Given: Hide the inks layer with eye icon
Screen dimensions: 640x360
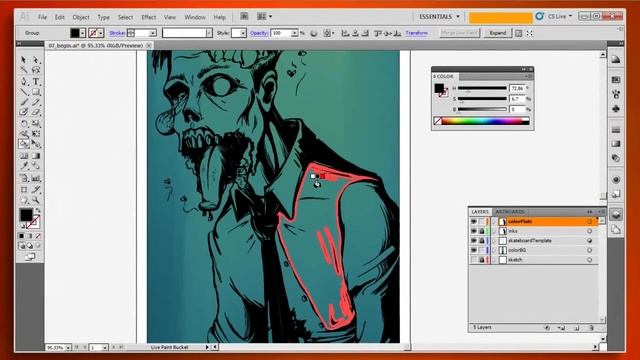Looking at the screenshot, I should pos(473,231).
